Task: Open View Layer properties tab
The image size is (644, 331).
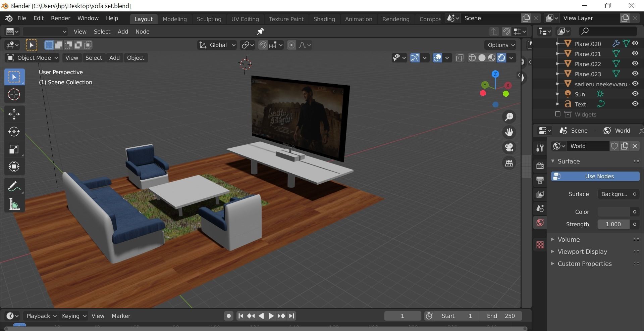Action: 540,194
